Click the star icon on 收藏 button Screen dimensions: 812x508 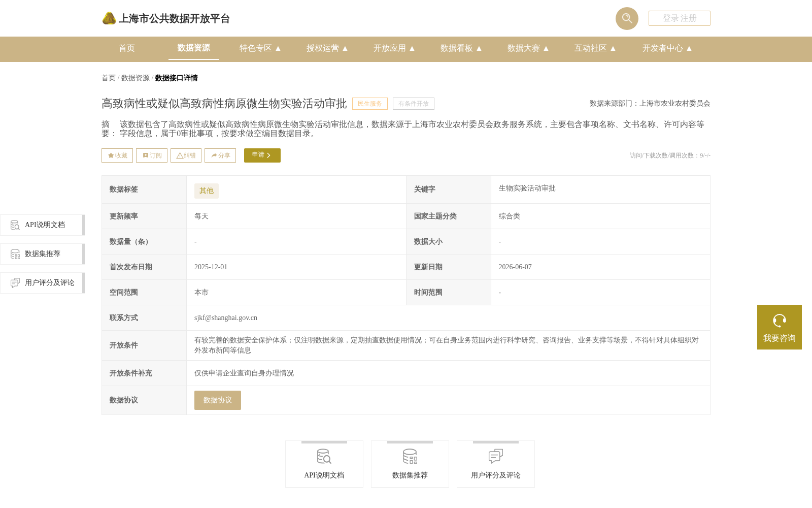click(111, 155)
